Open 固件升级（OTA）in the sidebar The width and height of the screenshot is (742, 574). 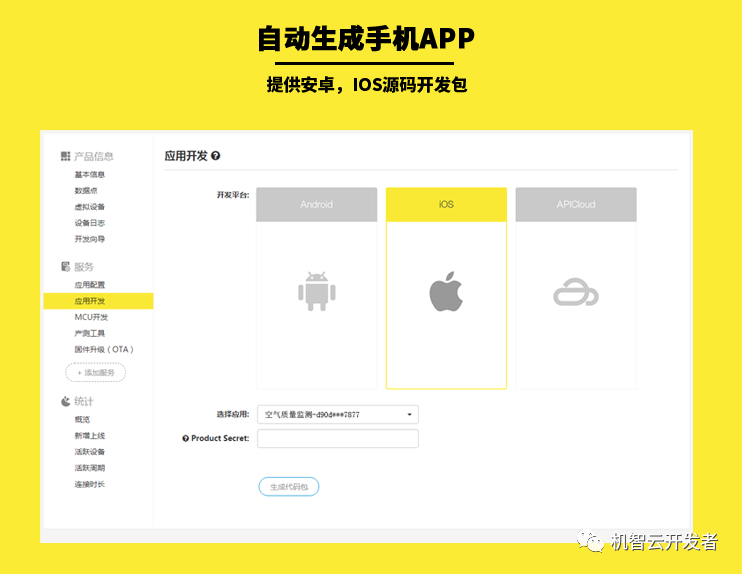(x=104, y=349)
